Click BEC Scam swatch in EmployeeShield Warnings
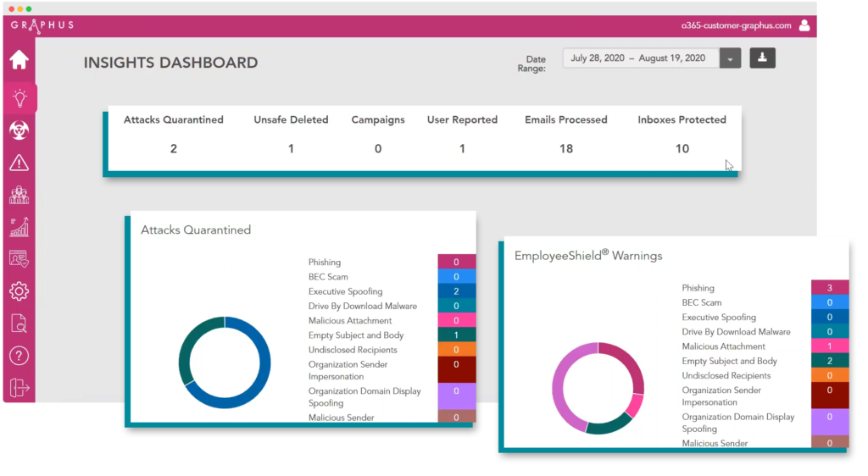This screenshot has width=868, height=476. click(830, 302)
